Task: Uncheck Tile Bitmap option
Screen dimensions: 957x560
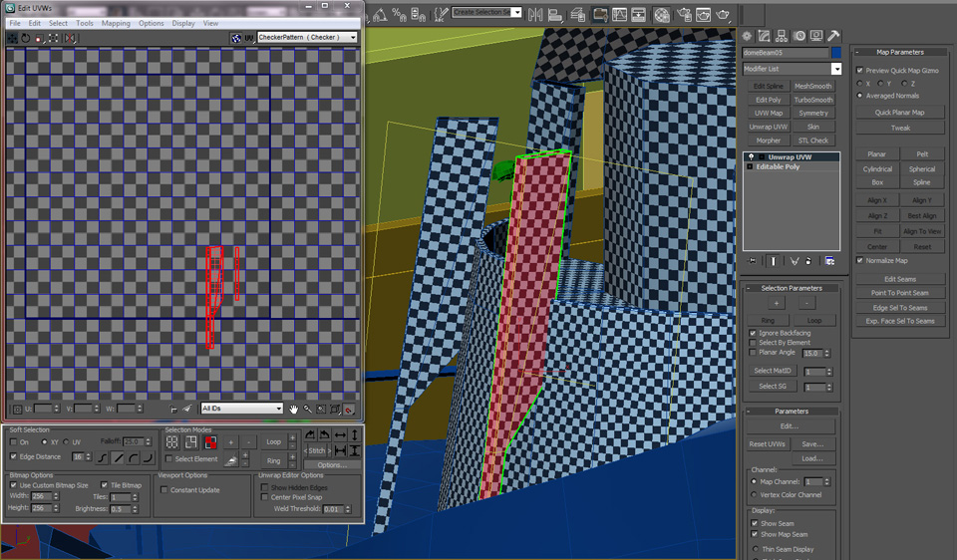Action: pyautogui.click(x=102, y=485)
